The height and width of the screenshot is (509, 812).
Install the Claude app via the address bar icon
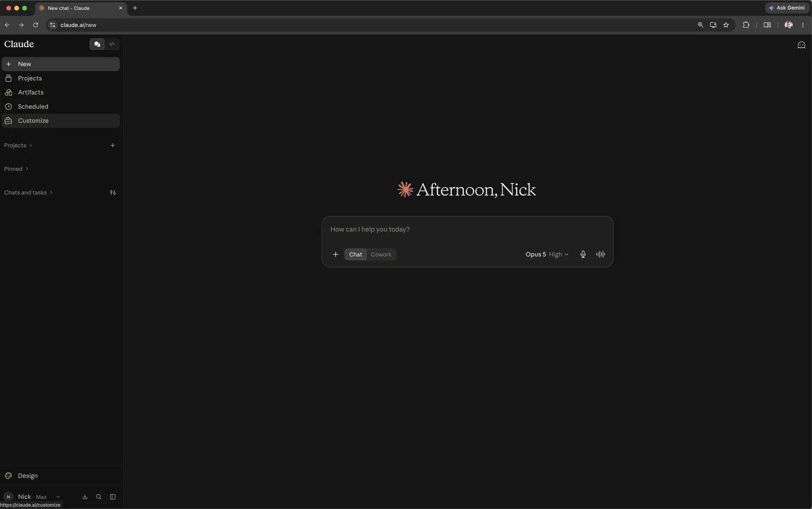(713, 25)
